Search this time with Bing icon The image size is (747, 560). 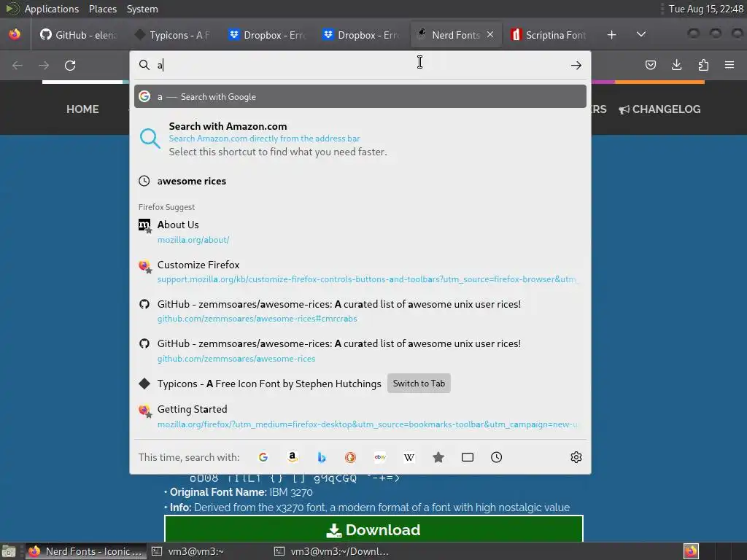point(322,457)
